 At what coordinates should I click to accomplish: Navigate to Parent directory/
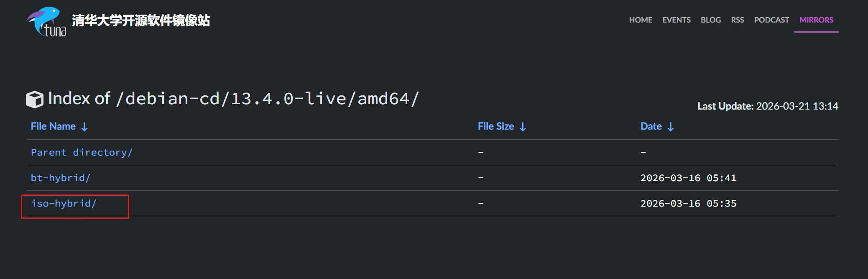[82, 153]
